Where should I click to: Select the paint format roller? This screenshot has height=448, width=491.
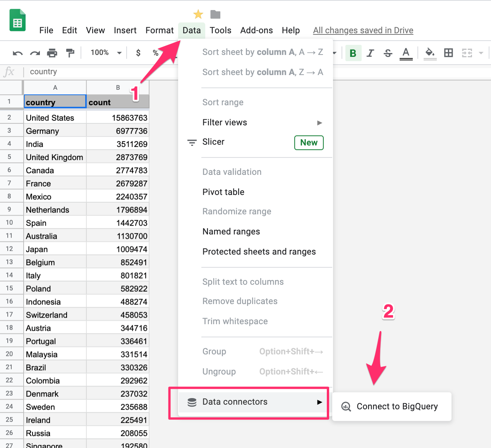pos(70,53)
